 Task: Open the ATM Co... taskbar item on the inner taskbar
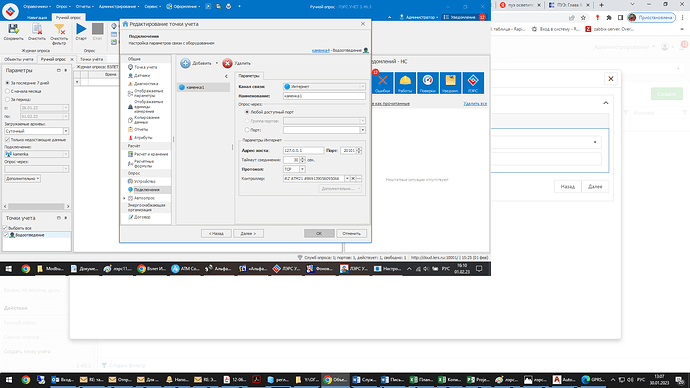[185, 268]
